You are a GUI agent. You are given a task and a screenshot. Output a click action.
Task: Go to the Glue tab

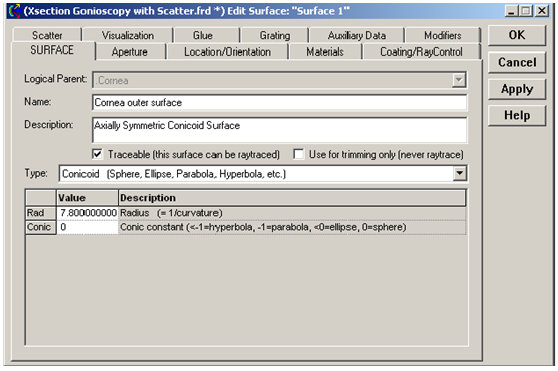click(x=203, y=35)
